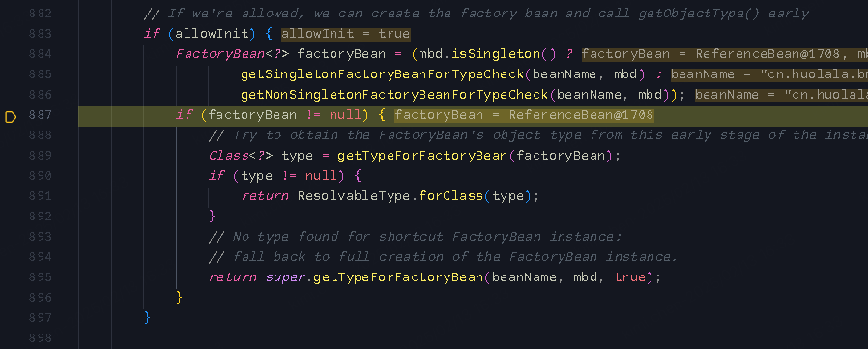The height and width of the screenshot is (349, 868).
Task: Click inline hint 'factoryBean = ReferenceBean@1708' on line 887
Action: [524, 115]
